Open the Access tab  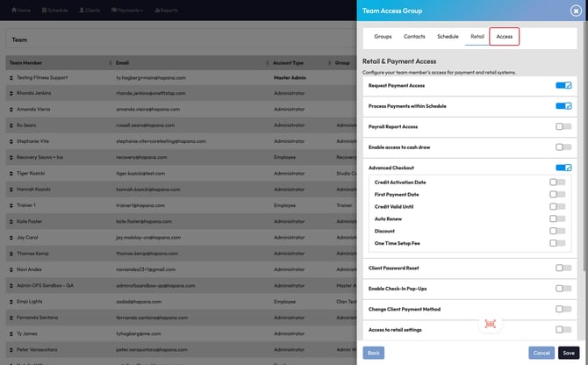click(x=504, y=37)
